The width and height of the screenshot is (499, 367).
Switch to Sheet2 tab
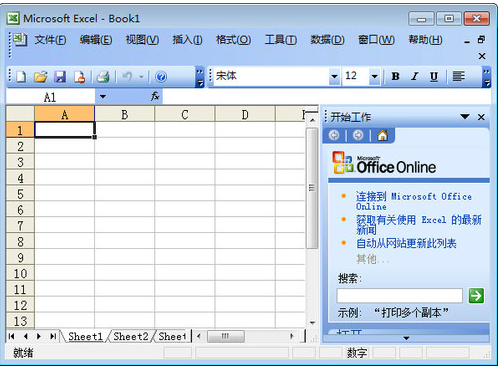pos(131,336)
